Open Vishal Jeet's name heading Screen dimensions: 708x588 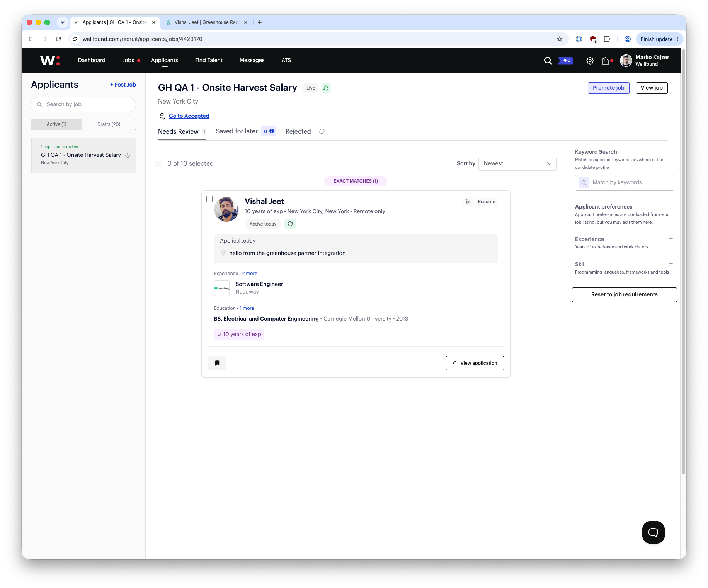264,201
